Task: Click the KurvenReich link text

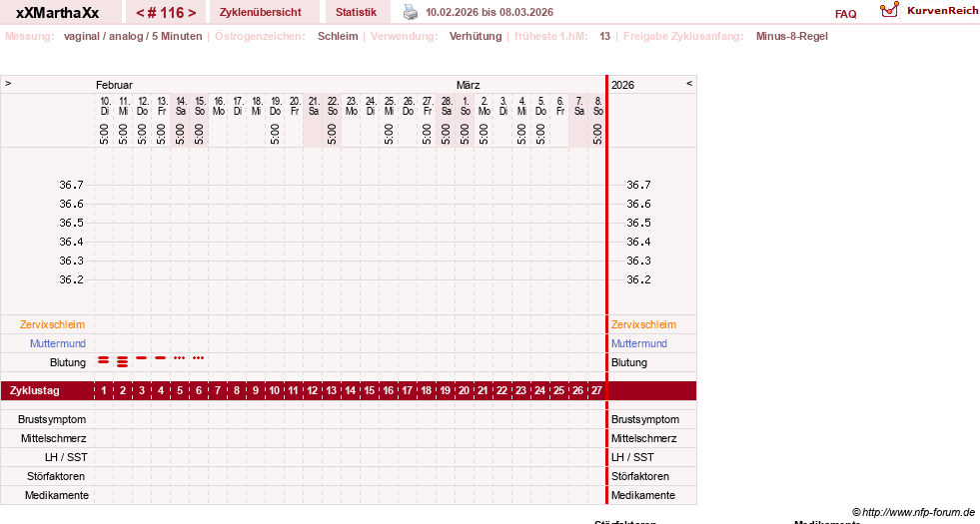Action: point(942,11)
